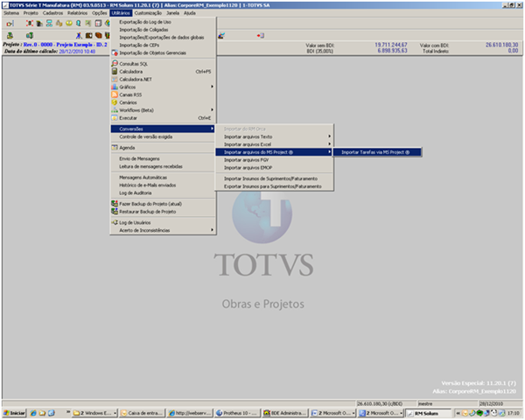525x420 pixels.
Task: Click the red-bracket toolbar icon
Action: pos(30,23)
